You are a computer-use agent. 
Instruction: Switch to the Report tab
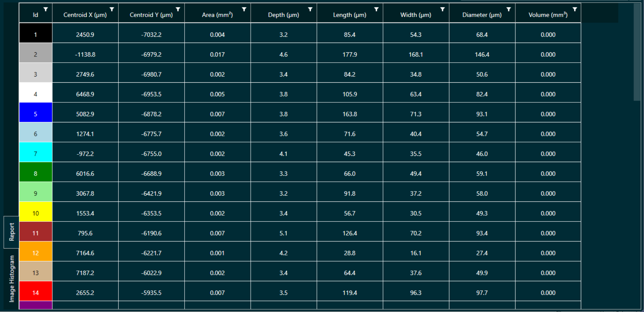[11, 232]
